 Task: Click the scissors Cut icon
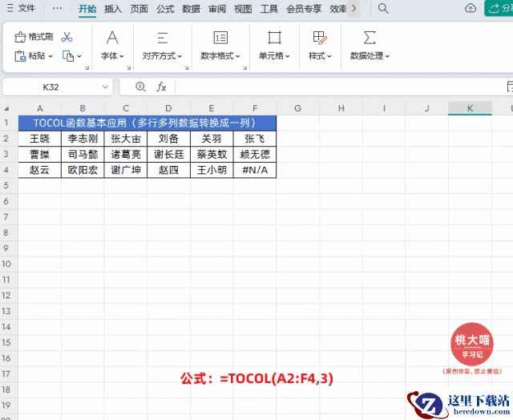(x=67, y=38)
